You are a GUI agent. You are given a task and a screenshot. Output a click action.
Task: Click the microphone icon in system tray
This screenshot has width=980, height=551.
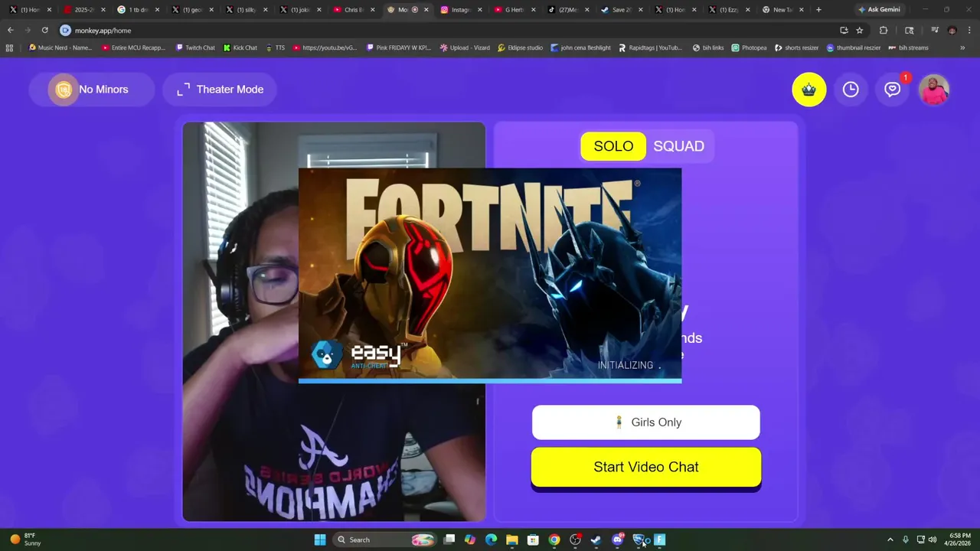[x=906, y=540]
